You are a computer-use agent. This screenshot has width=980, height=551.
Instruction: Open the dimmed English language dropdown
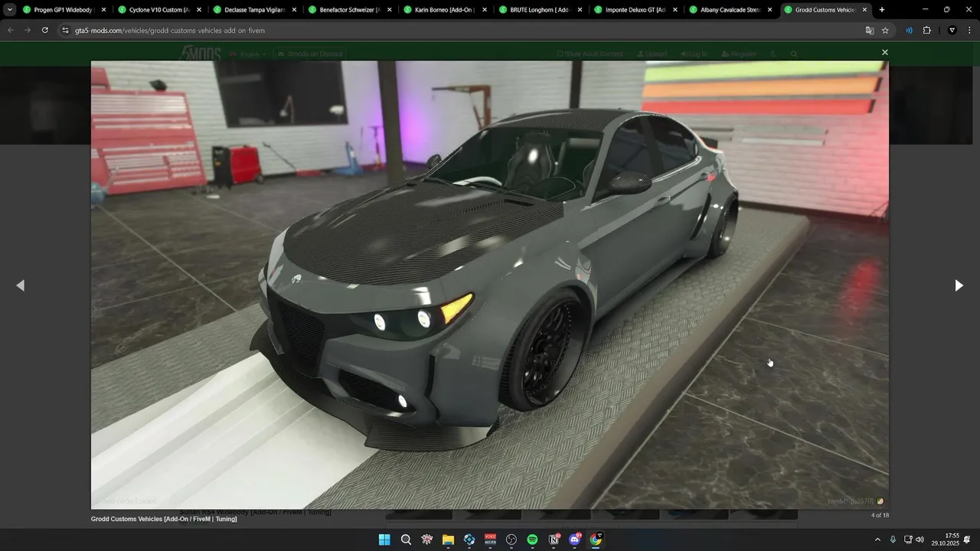tap(249, 54)
